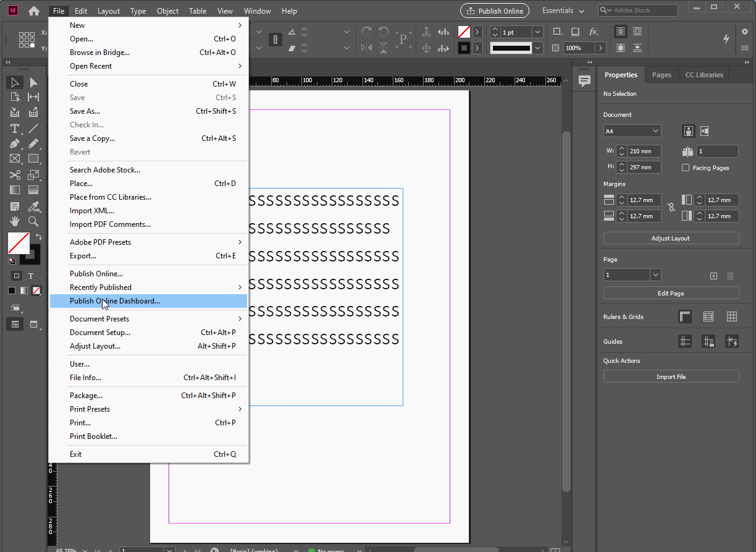
Task: Click the large Fill color swatch
Action: [x=19, y=243]
